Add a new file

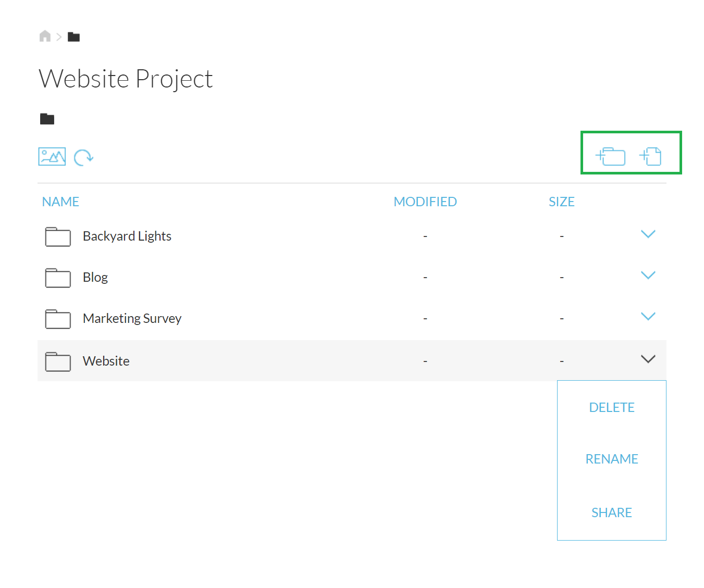pyautogui.click(x=650, y=156)
